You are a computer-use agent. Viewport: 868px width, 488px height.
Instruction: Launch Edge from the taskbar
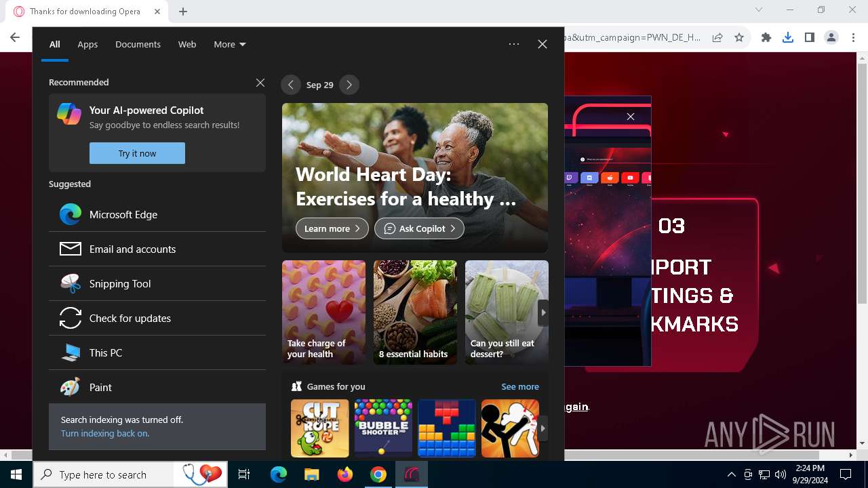(x=279, y=474)
